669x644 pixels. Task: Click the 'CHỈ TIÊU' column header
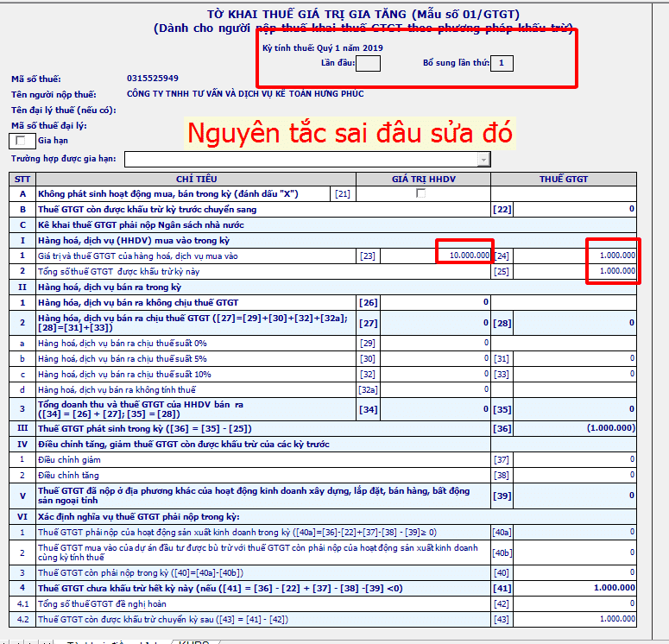196,179
